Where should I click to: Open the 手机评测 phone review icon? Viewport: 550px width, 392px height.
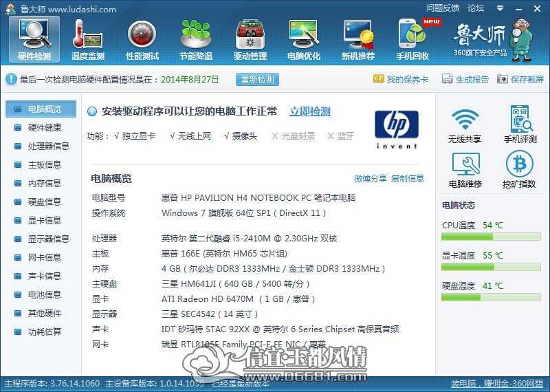tap(520, 125)
